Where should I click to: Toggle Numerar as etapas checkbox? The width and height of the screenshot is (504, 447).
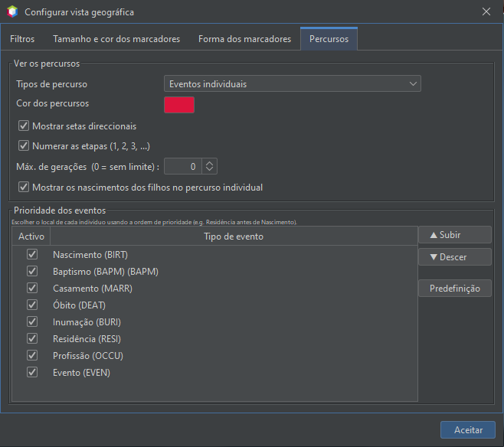click(x=24, y=145)
